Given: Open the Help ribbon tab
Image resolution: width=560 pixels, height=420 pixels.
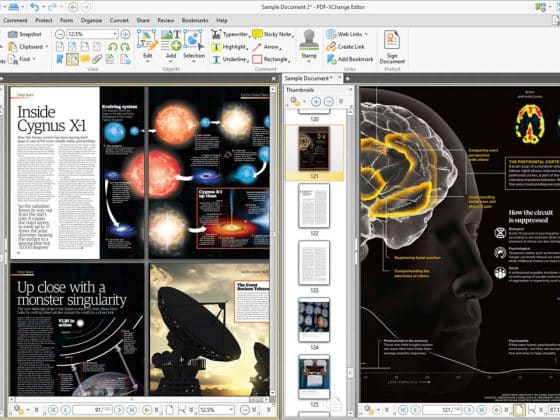Looking at the screenshot, I should pyautogui.click(x=222, y=20).
